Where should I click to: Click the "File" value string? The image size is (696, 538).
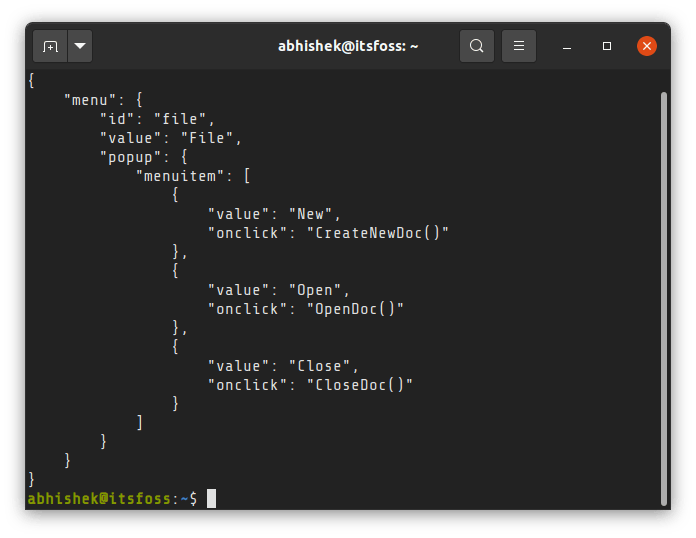click(207, 138)
